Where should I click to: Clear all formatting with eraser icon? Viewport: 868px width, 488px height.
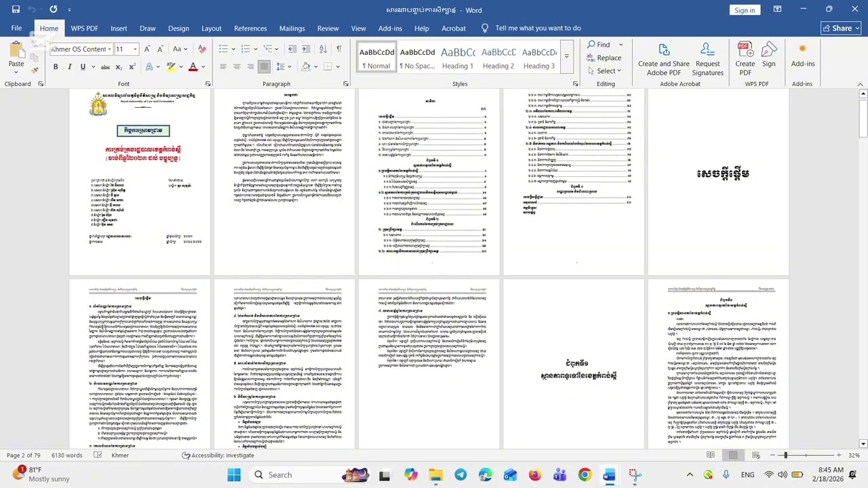pyautogui.click(x=201, y=49)
